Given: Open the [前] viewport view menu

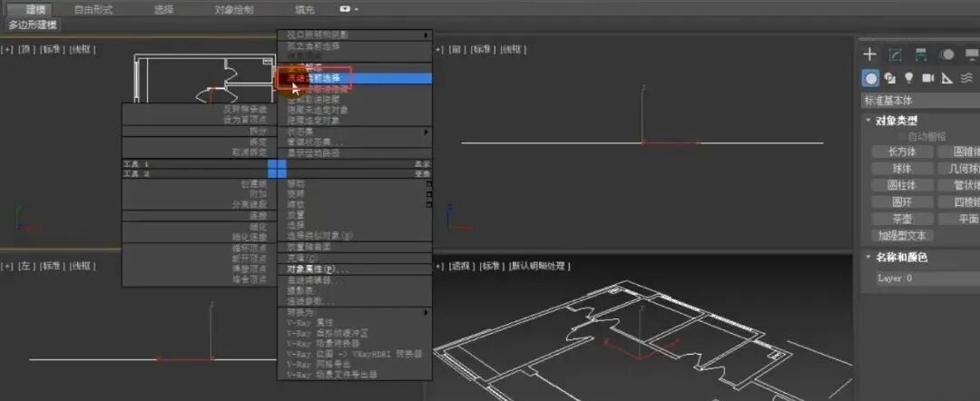Looking at the screenshot, I should coord(456,49).
